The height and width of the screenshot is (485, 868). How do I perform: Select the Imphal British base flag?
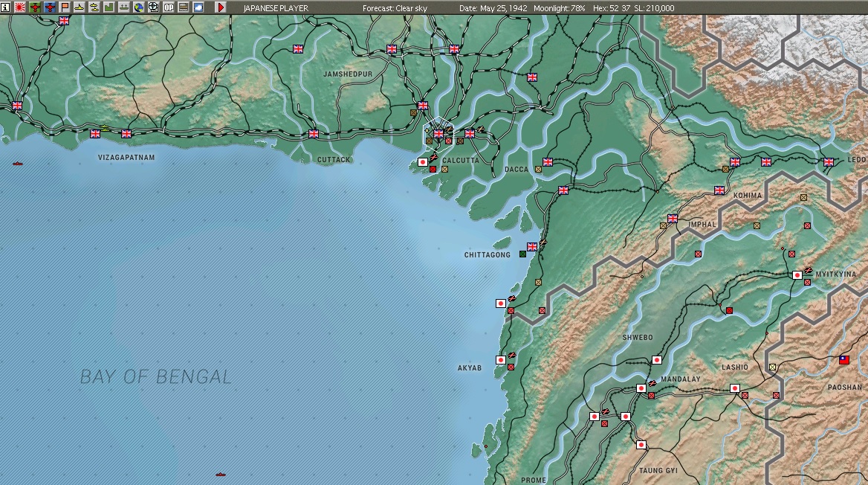point(673,219)
